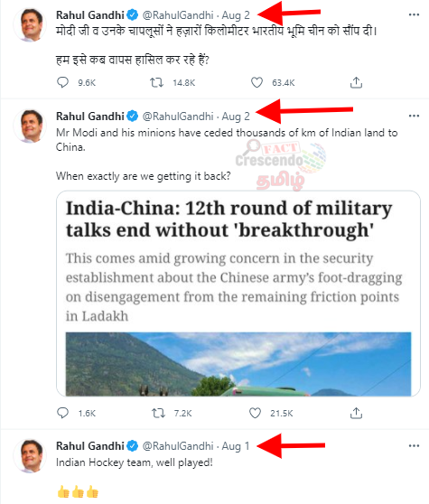
Task: Open more options on the first Hindi tweet
Action: click(414, 14)
